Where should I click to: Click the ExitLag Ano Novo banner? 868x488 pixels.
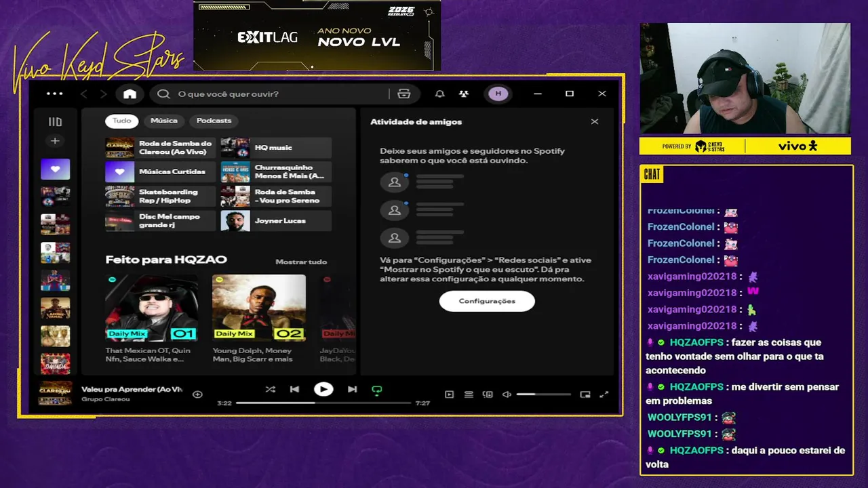click(317, 35)
